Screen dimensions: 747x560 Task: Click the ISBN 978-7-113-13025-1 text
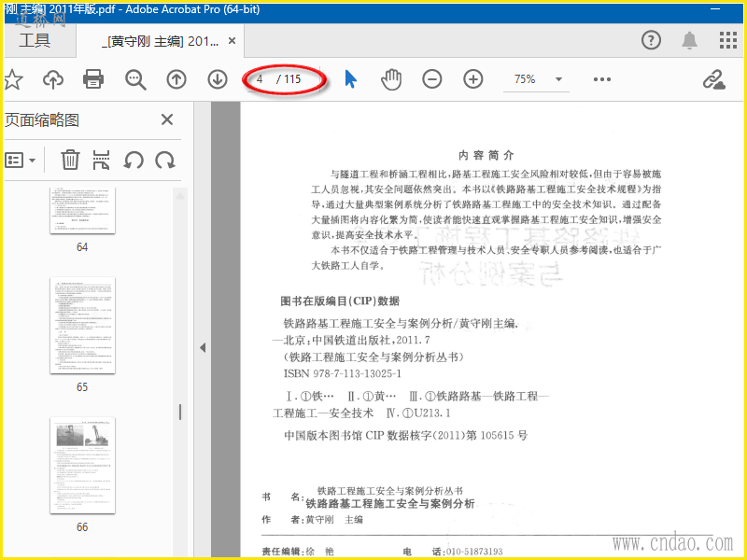coord(343,373)
